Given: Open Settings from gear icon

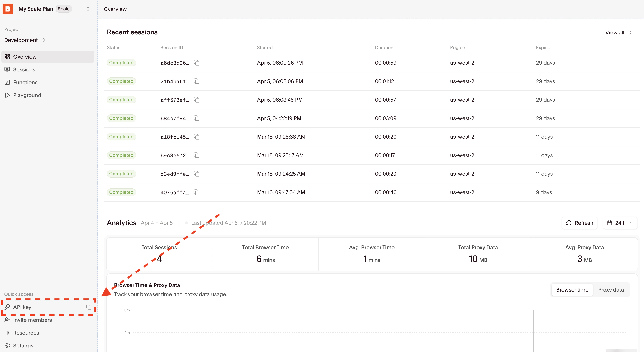Looking at the screenshot, I should coord(7,346).
